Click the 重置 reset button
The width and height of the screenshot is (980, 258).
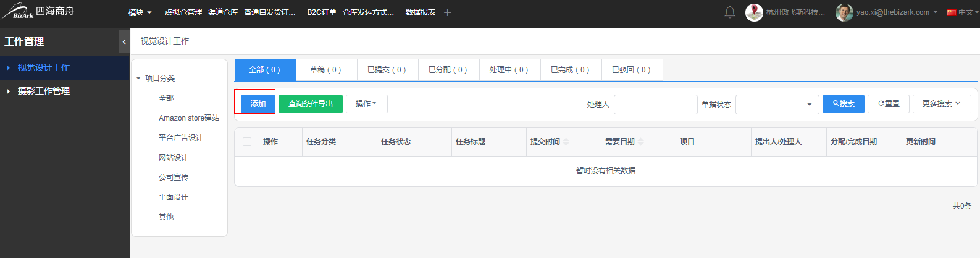pyautogui.click(x=889, y=104)
